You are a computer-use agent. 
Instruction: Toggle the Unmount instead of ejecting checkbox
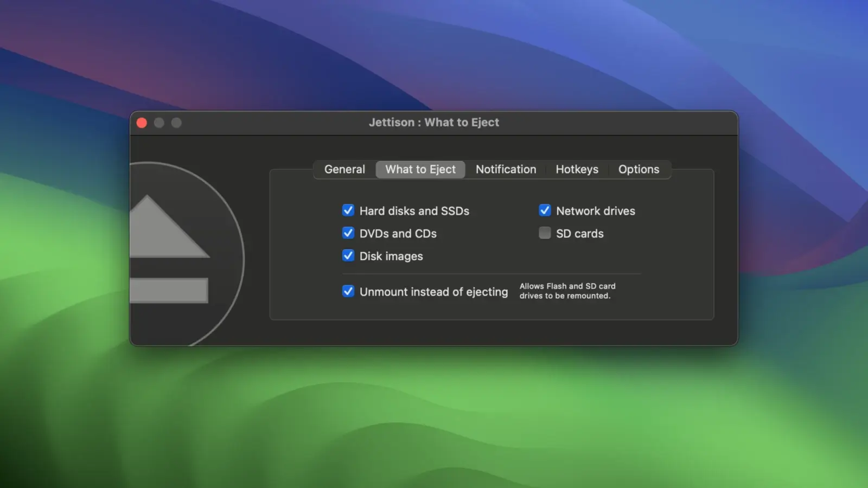click(x=348, y=292)
